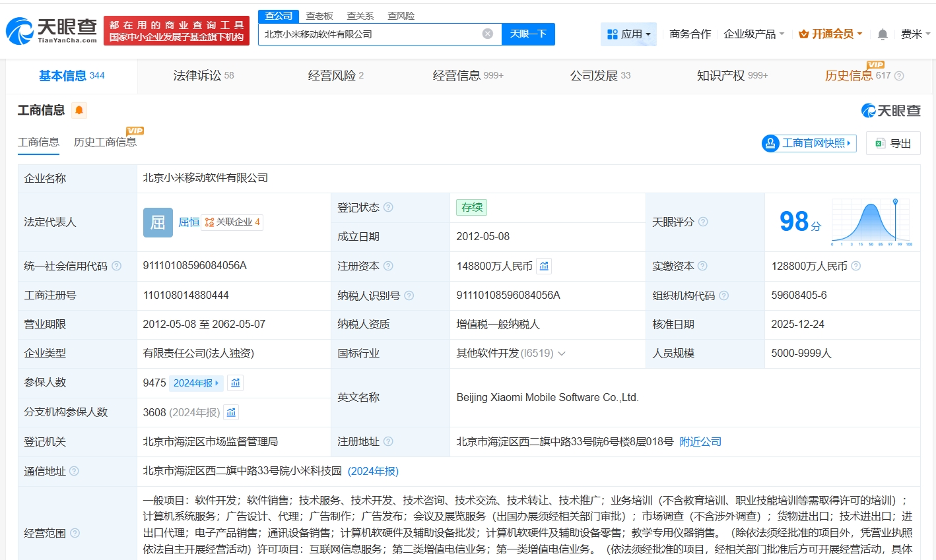936x560 pixels.
Task: Open registered capital chart icon
Action: [544, 266]
